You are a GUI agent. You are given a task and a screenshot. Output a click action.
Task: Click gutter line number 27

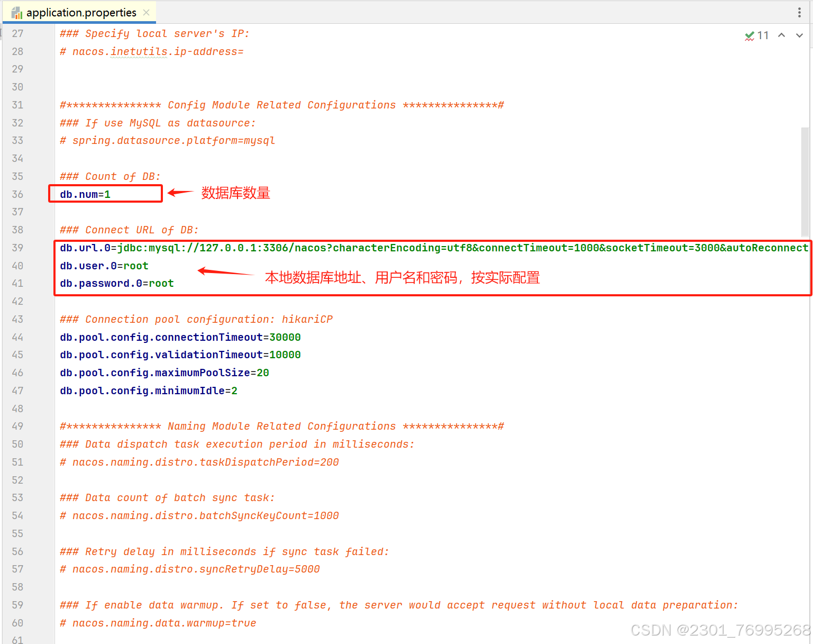(17, 33)
